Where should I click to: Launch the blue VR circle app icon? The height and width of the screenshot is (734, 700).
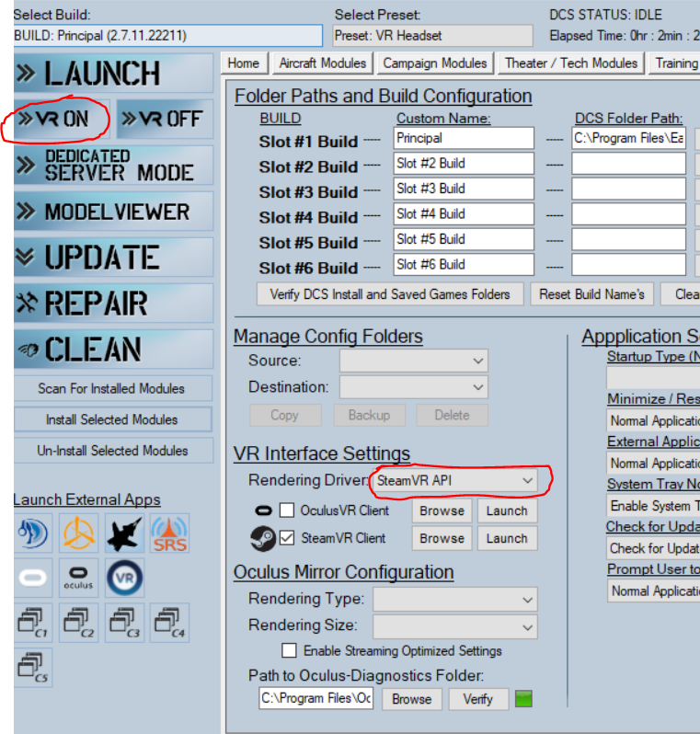click(x=124, y=578)
